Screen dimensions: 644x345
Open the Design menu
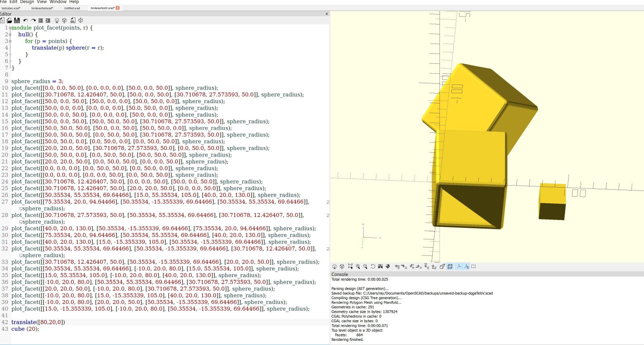[x=27, y=2]
